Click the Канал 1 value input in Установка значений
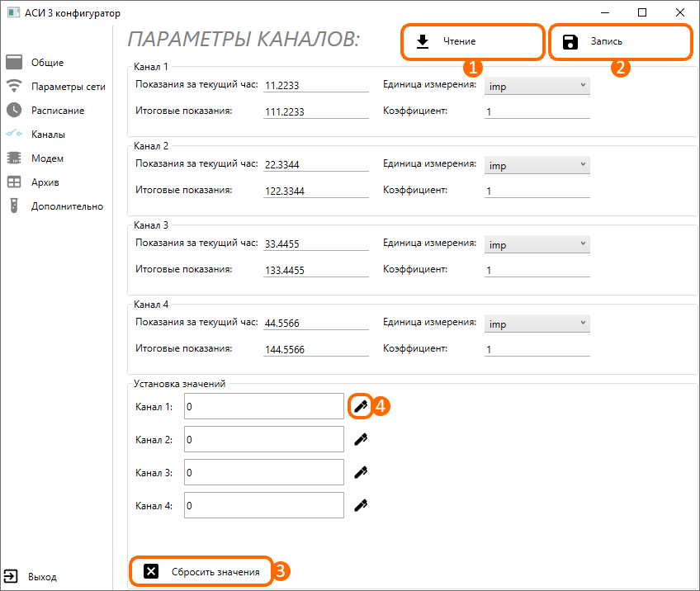This screenshot has width=700, height=591. 264,406
